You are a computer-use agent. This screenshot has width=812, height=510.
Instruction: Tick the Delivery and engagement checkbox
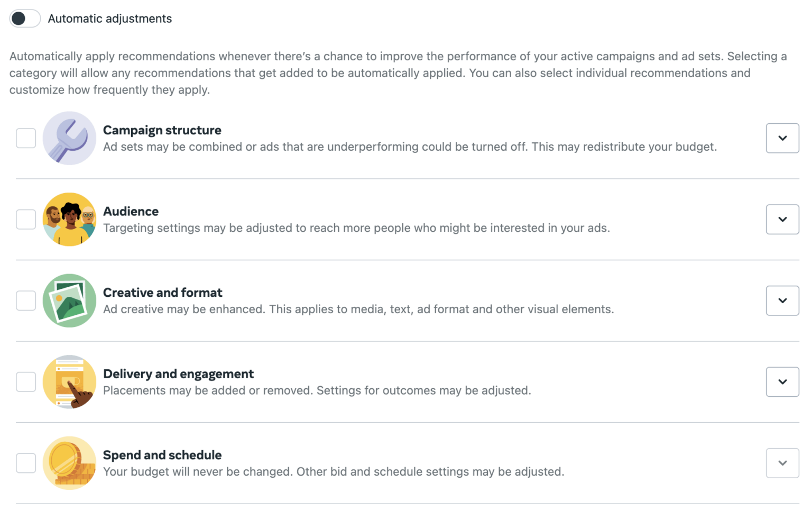pos(26,382)
